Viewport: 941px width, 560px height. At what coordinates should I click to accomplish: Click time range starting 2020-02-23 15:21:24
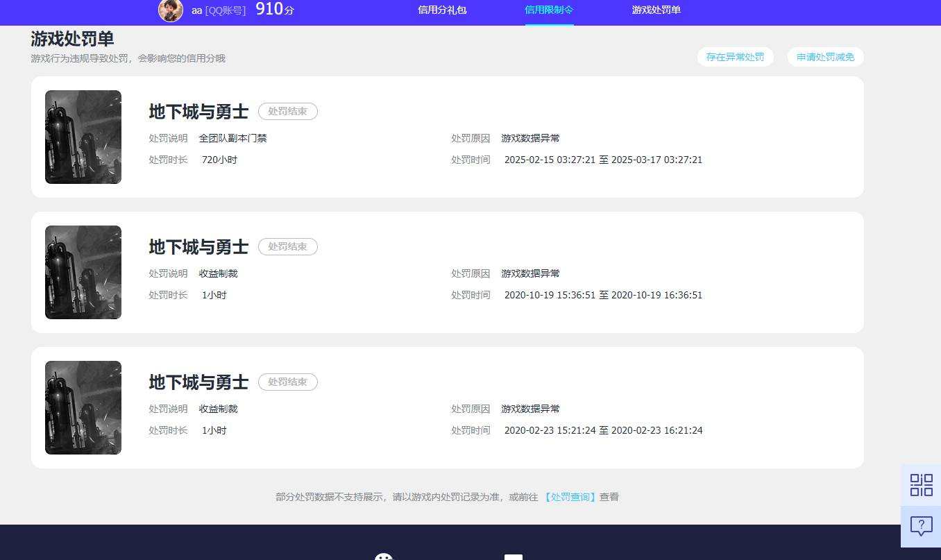click(x=603, y=430)
